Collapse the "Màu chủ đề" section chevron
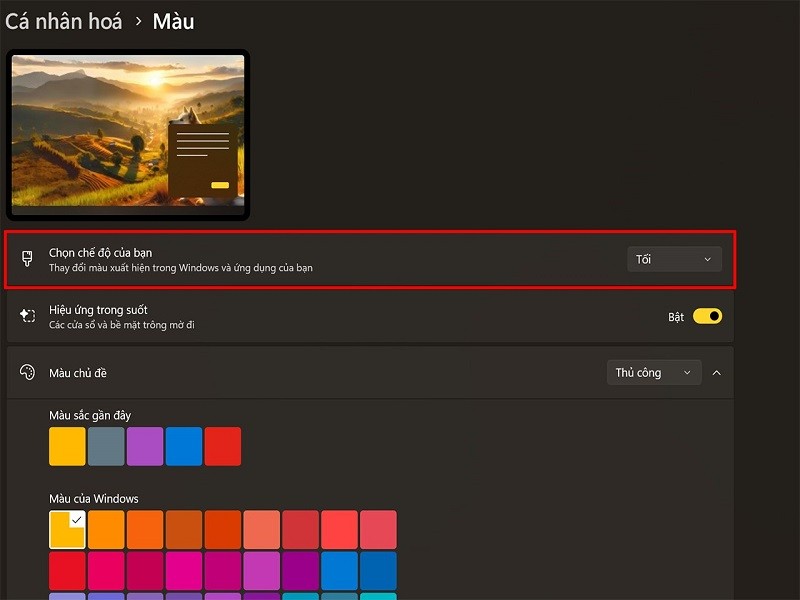800x600 pixels. point(717,372)
